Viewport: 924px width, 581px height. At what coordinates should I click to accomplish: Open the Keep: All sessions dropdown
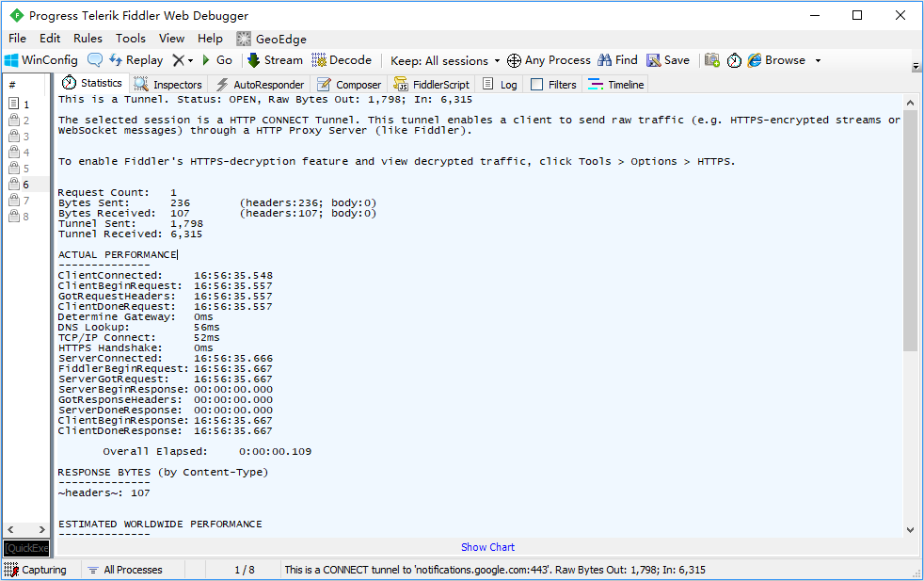[x=445, y=61]
